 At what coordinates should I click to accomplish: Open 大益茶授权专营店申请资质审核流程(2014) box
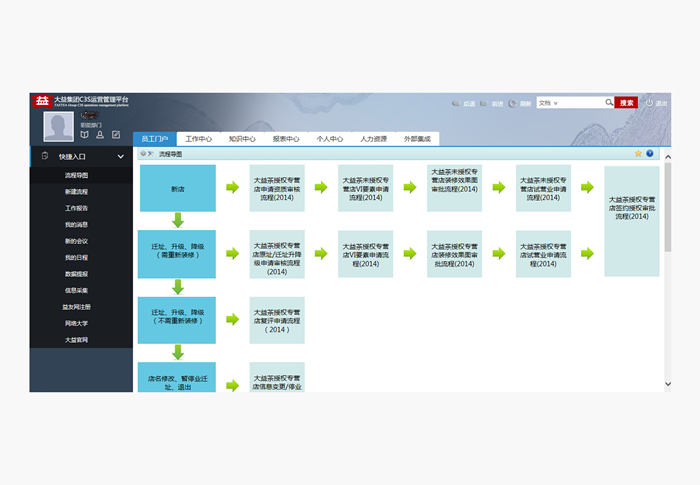(x=277, y=188)
